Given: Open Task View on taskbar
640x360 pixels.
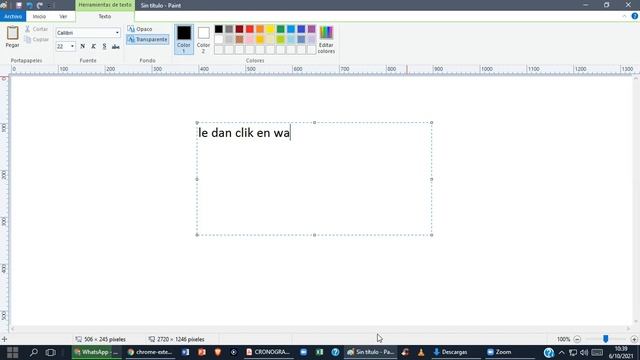Looking at the screenshot, I should point(50,352).
